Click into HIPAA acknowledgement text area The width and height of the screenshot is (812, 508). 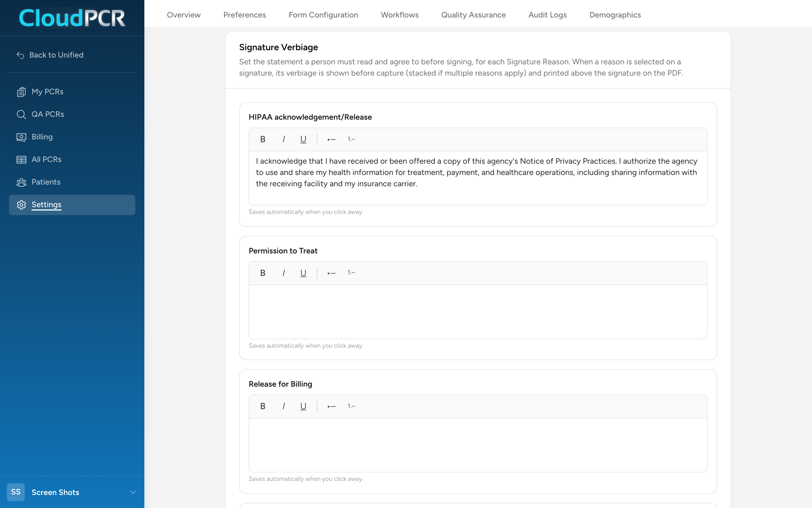pos(478,178)
